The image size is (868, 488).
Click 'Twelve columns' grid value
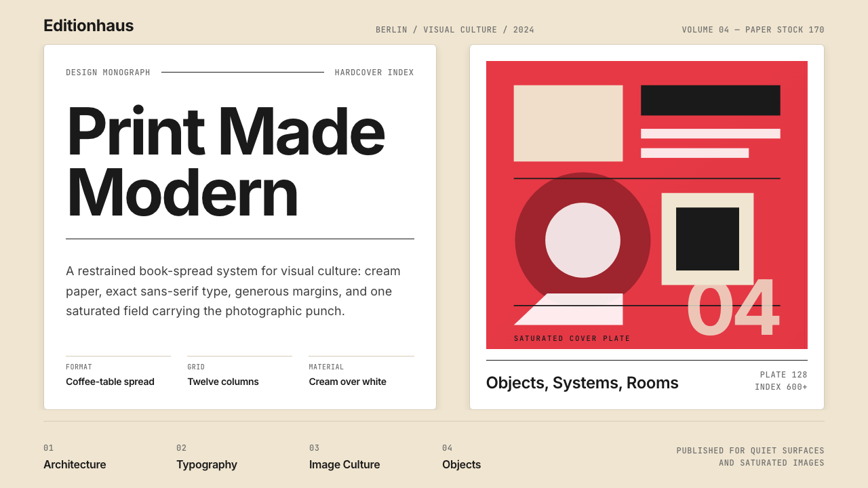click(x=223, y=382)
